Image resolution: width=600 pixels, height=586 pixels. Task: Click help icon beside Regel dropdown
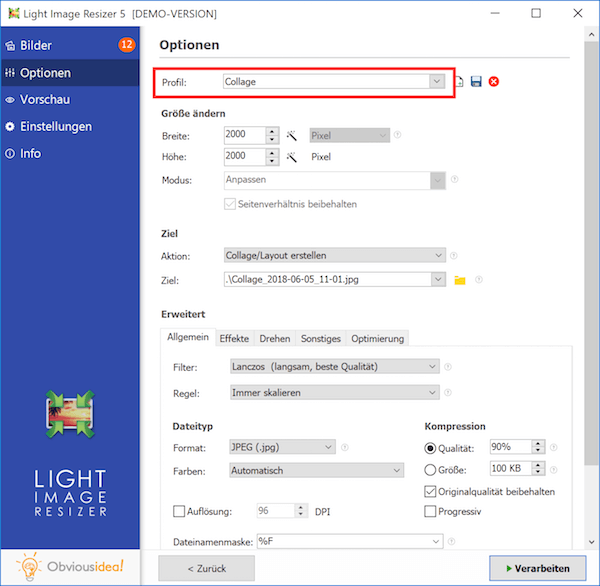click(x=448, y=393)
